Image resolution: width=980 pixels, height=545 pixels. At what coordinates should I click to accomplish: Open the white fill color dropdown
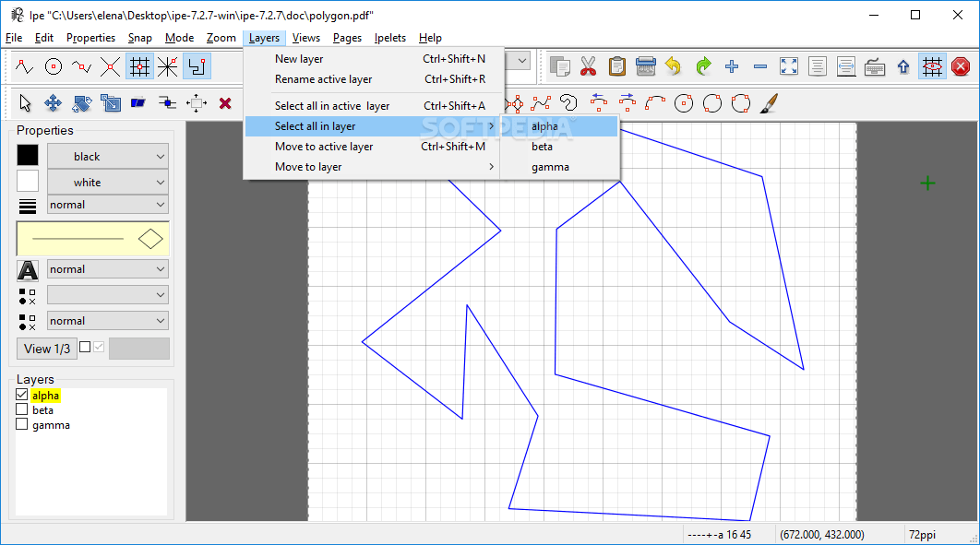click(x=108, y=183)
